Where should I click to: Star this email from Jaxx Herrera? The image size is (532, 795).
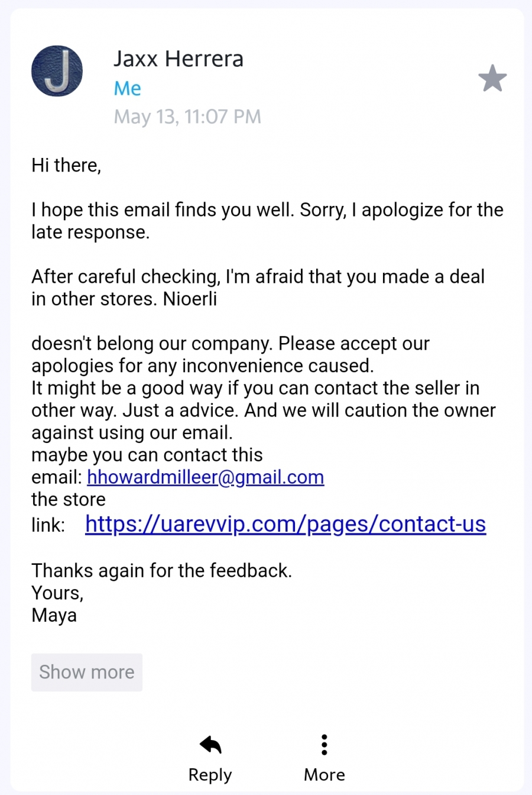coord(492,79)
